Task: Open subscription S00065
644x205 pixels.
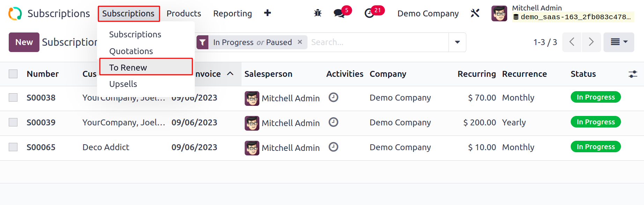Action: point(41,147)
